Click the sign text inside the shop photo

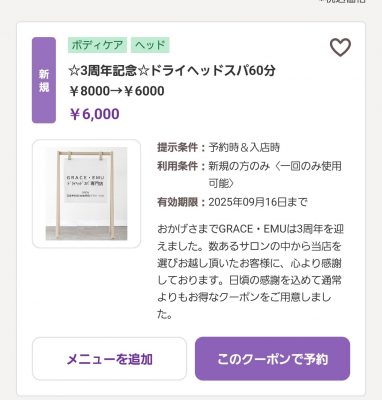click(85, 185)
